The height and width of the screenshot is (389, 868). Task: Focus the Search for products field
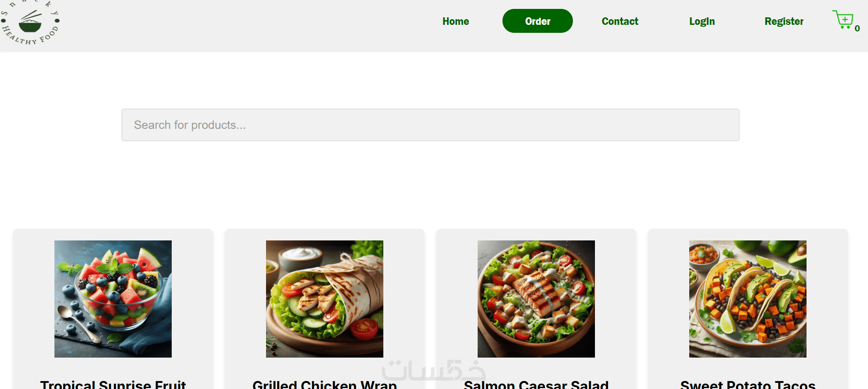[x=430, y=125]
